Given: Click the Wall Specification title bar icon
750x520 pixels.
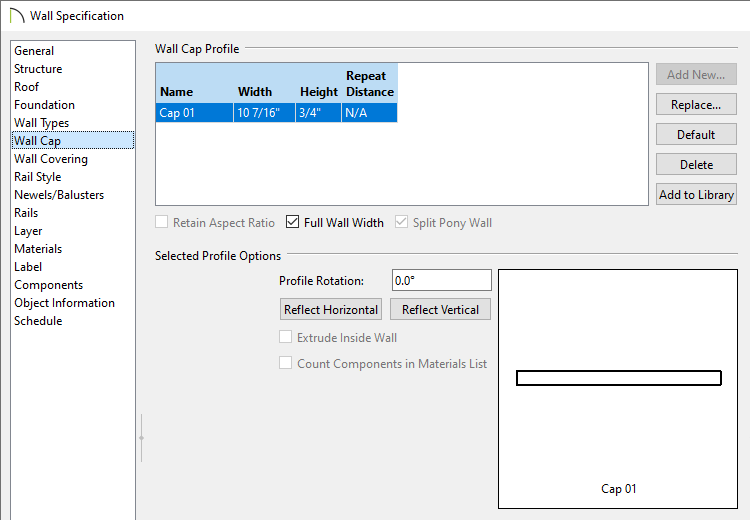Looking at the screenshot, I should 16,16.
